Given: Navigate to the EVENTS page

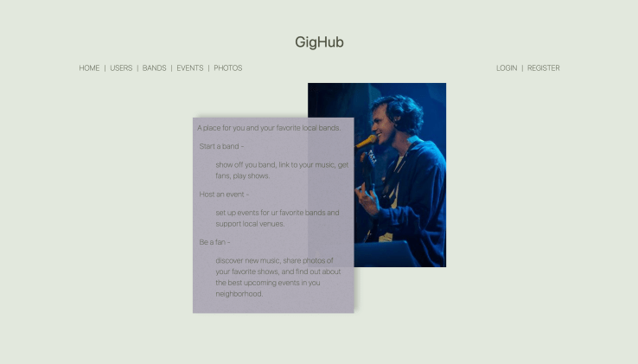Looking at the screenshot, I should (x=190, y=68).
